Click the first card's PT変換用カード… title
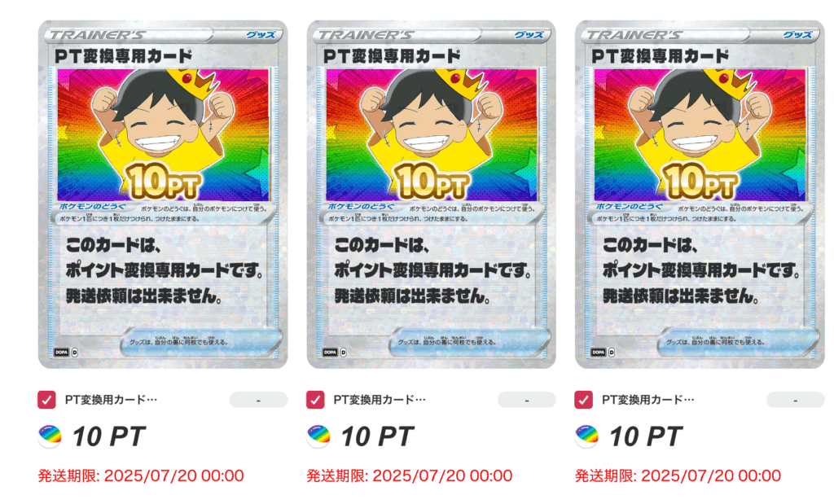This screenshot has width=834, height=504. pyautogui.click(x=111, y=400)
